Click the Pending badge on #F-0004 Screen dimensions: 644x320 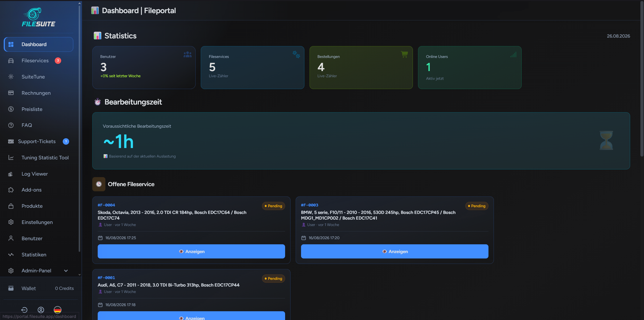[x=274, y=206]
